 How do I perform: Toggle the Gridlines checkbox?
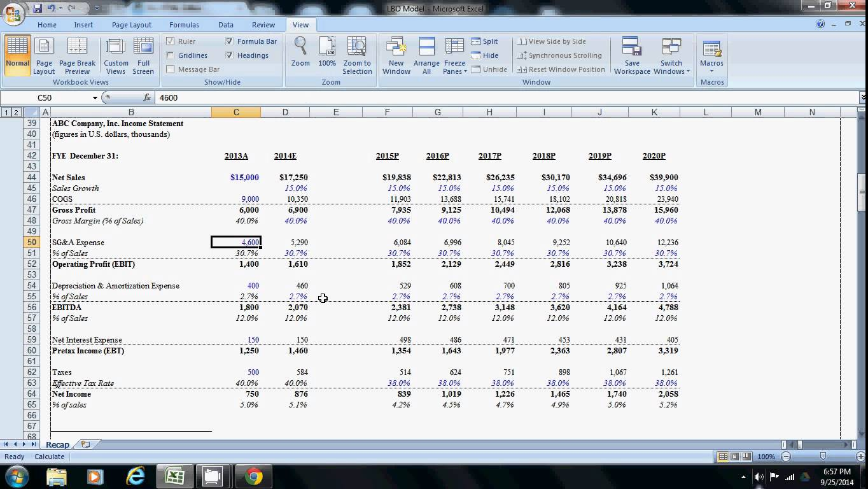click(171, 55)
